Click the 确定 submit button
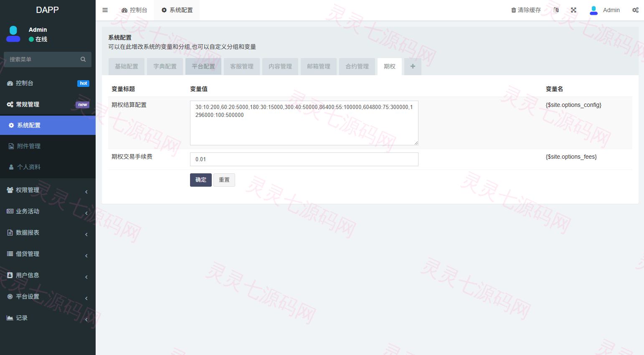The height and width of the screenshot is (355, 644). click(x=201, y=180)
